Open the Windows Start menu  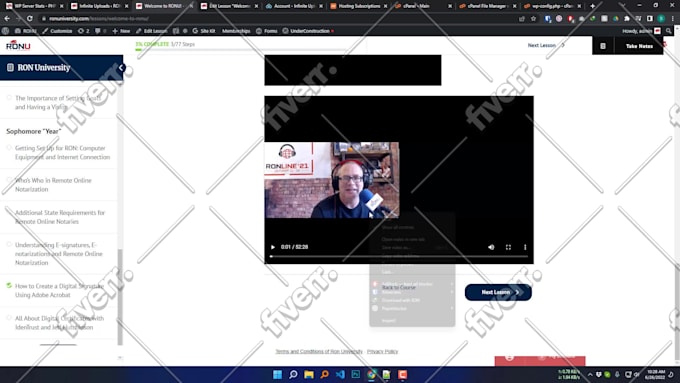tap(278, 374)
